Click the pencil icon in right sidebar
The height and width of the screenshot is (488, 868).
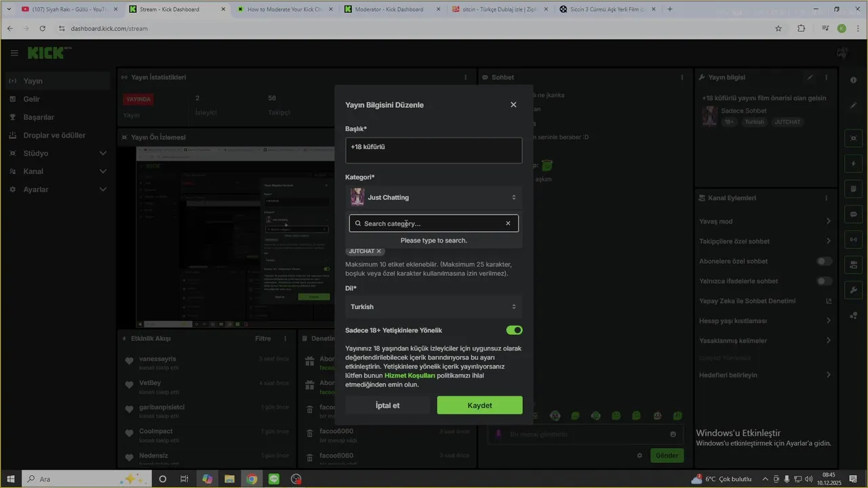coord(854,106)
